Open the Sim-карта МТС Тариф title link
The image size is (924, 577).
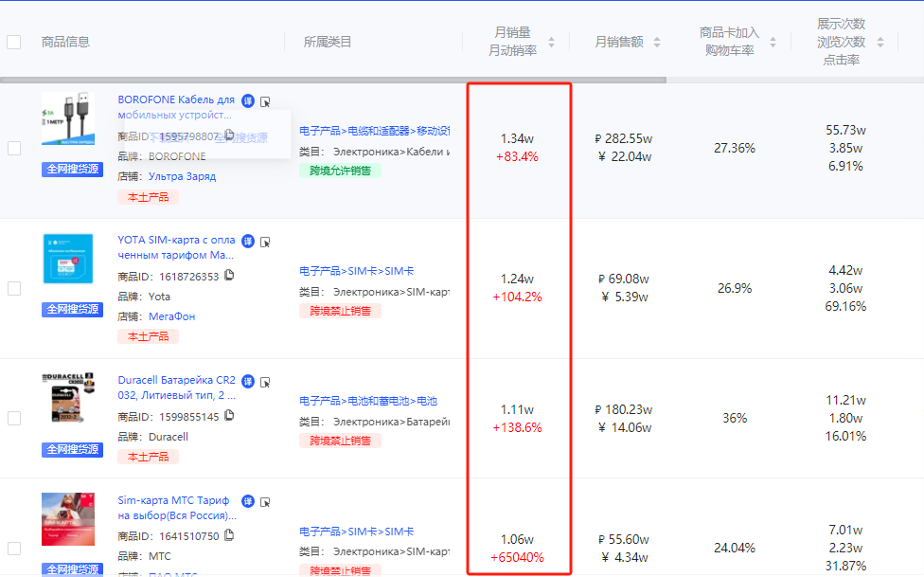177,508
